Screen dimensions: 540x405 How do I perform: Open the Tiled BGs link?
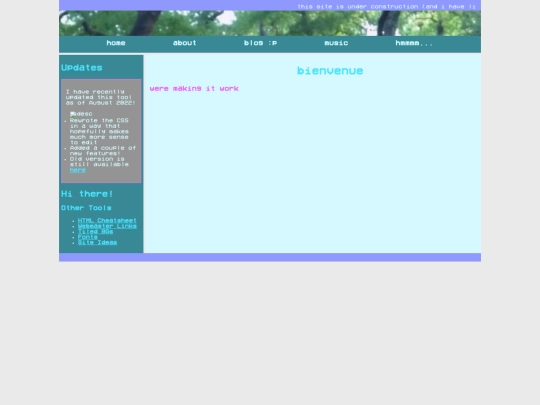point(95,231)
